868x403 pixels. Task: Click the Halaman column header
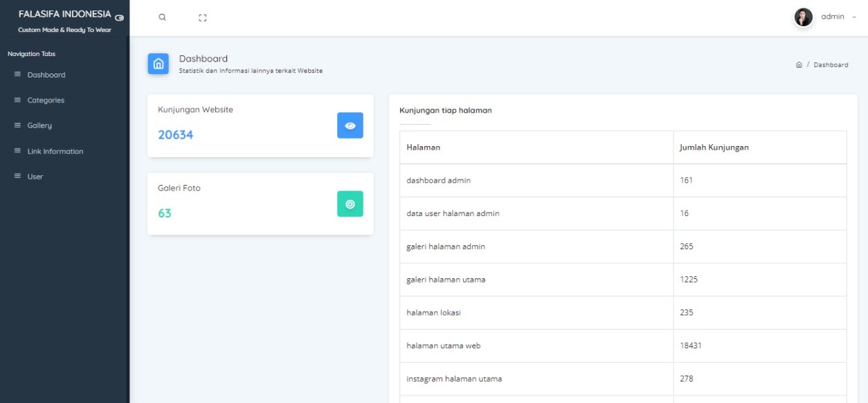[x=424, y=147]
